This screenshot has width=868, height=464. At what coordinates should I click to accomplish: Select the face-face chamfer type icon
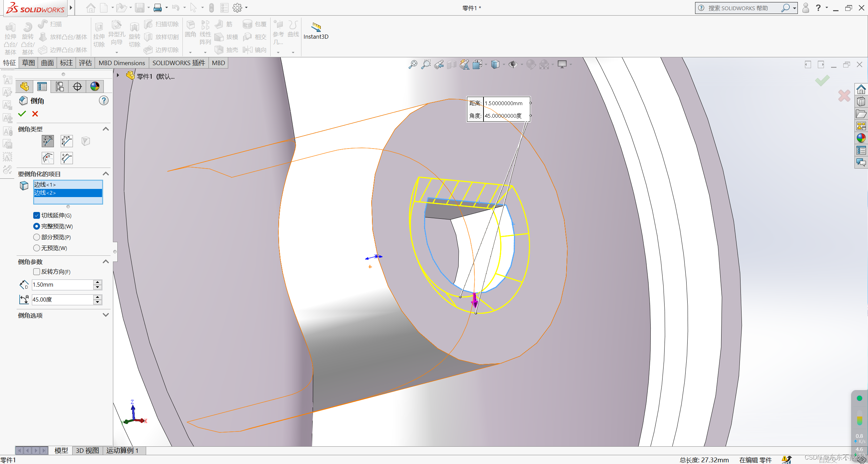(x=67, y=158)
